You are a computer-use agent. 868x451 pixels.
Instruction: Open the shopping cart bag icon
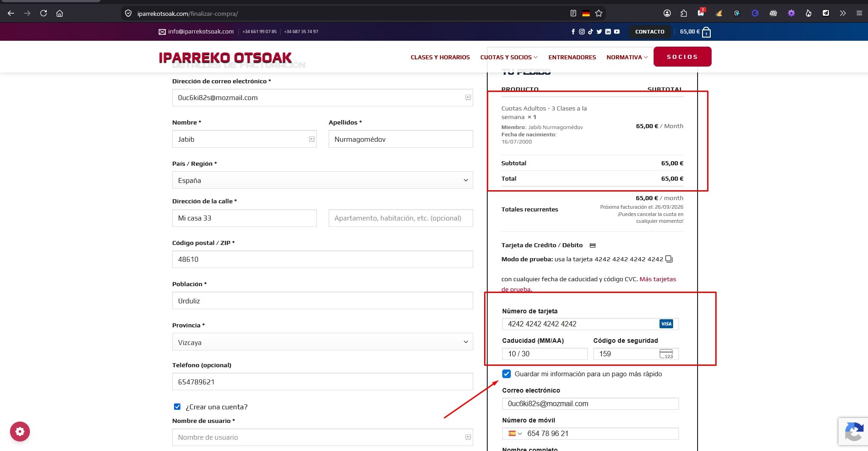coord(706,32)
